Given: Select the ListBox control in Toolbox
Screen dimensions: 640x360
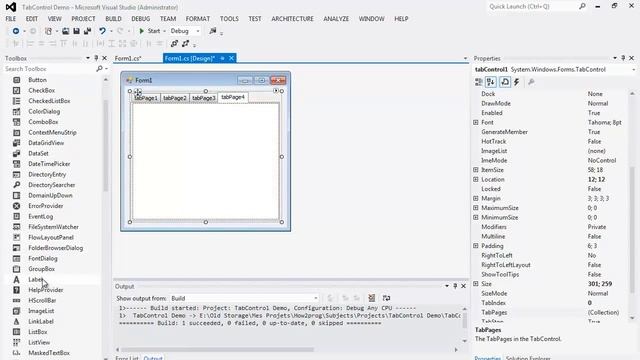Looking at the screenshot, I should pos(38,332).
